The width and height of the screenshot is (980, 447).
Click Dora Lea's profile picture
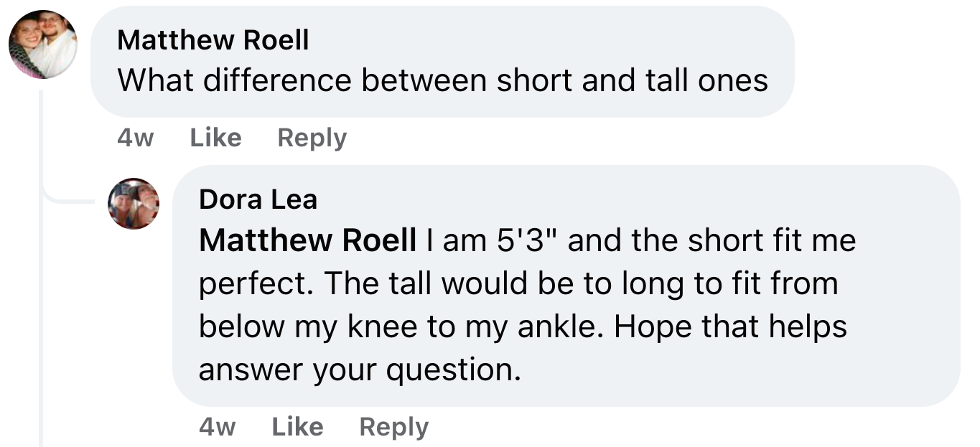click(x=134, y=203)
